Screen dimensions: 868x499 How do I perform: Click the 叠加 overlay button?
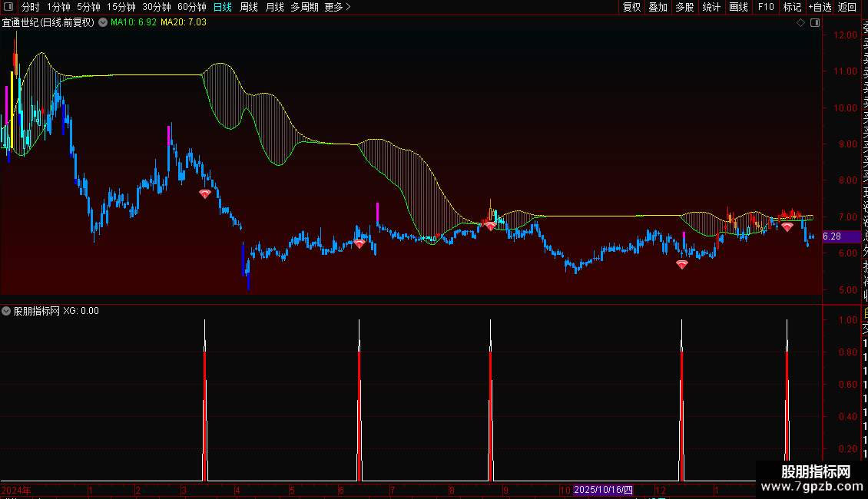point(658,7)
